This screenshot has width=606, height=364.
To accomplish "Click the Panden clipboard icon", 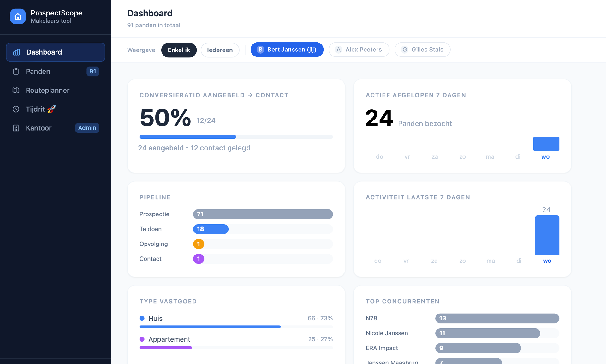I will click(x=16, y=71).
